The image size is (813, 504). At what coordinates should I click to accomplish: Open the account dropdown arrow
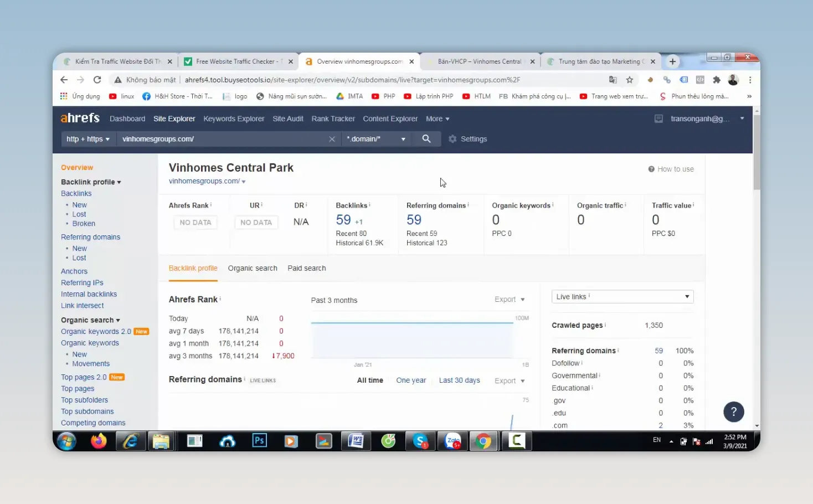742,119
